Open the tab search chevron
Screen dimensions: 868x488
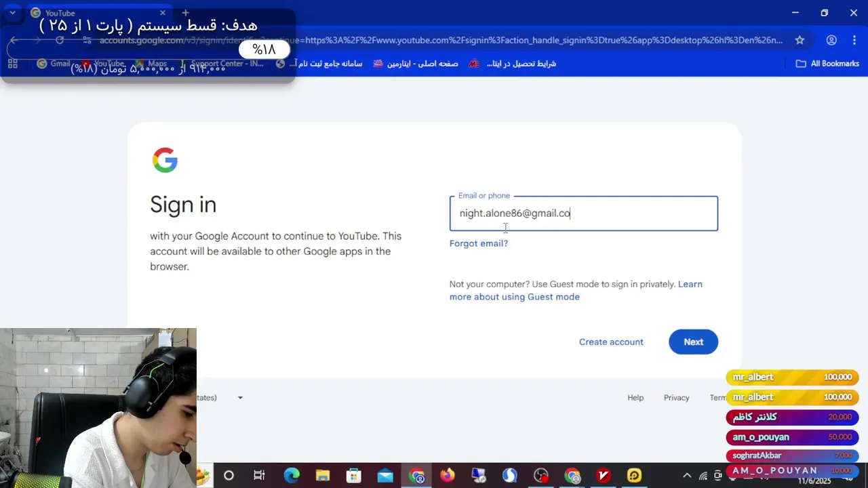[x=12, y=13]
